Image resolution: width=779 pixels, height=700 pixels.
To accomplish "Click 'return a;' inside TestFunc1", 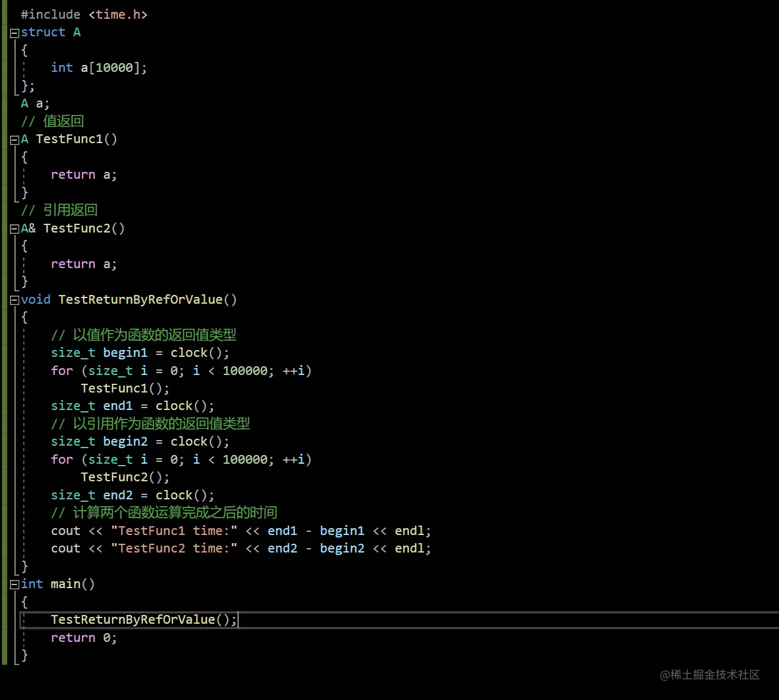I will tap(84, 174).
